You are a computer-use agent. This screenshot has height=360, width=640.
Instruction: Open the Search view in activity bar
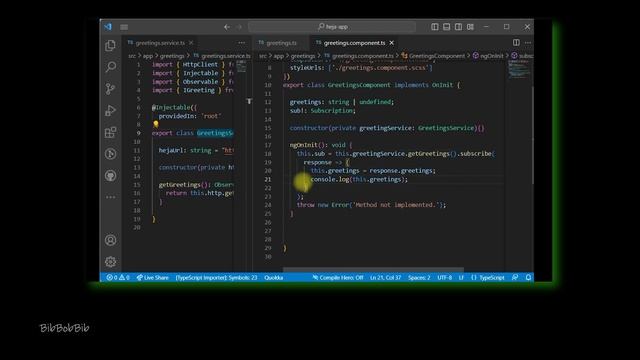110,67
